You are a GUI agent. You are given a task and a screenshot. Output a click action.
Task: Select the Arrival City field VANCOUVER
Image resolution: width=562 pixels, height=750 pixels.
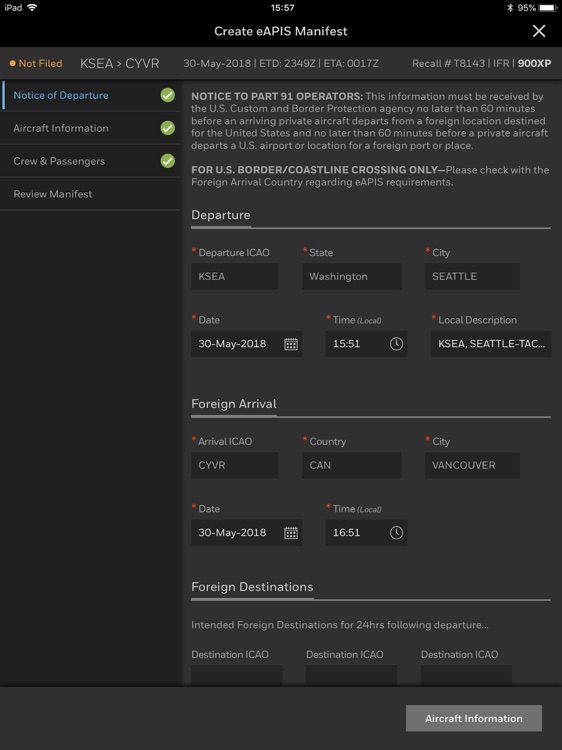472,465
